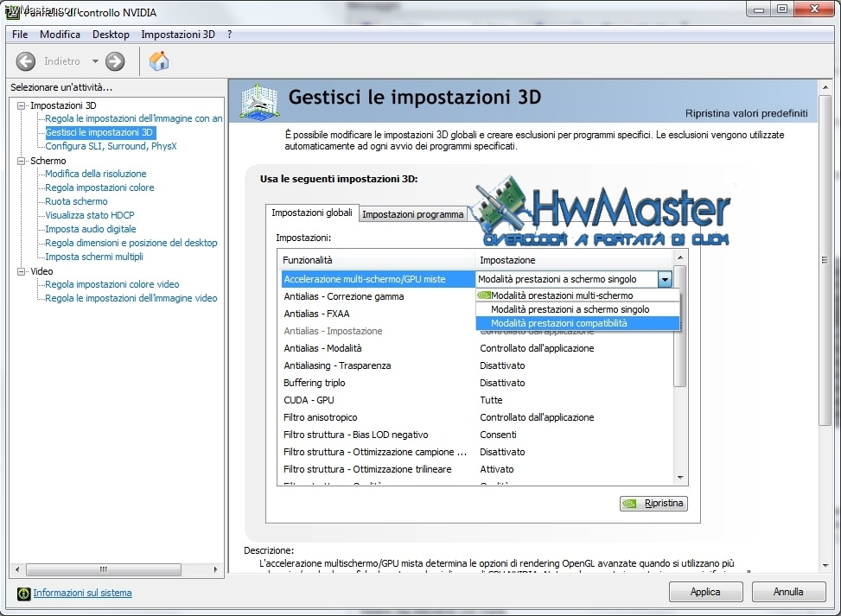Open the File menu
This screenshot has height=616, width=841.
pyautogui.click(x=20, y=35)
